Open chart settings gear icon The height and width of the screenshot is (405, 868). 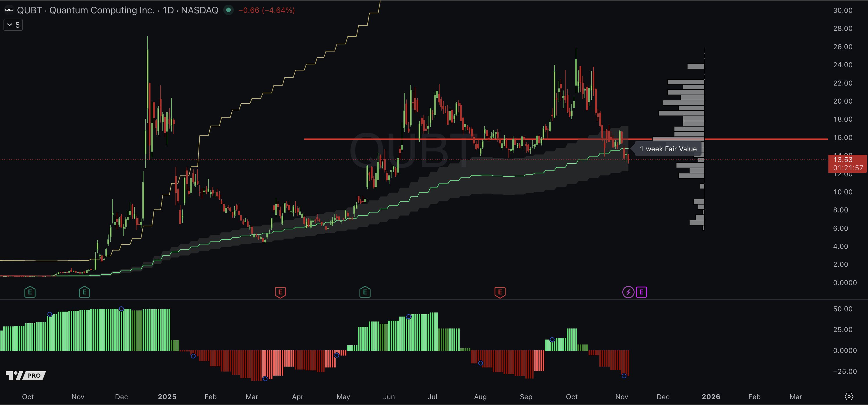[x=849, y=397]
